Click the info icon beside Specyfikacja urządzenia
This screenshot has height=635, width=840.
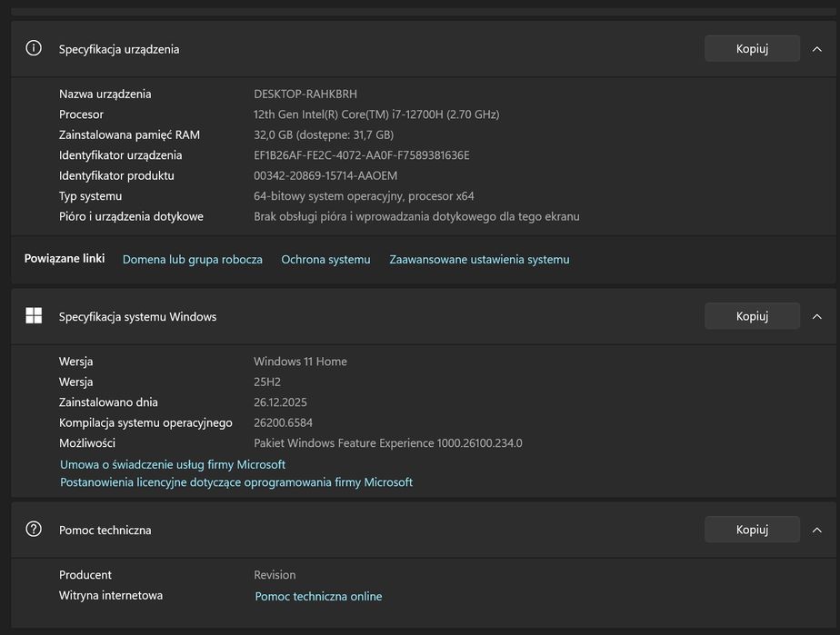coord(34,49)
